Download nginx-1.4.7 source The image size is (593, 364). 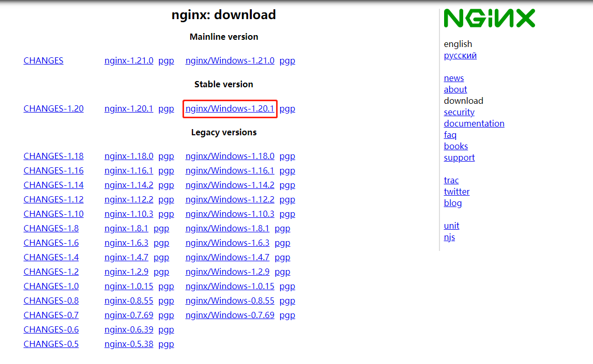click(126, 257)
